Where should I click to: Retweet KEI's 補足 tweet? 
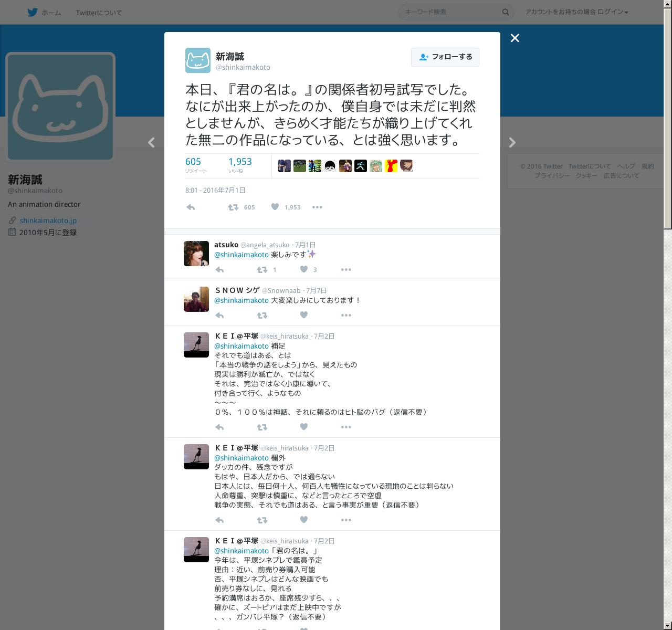click(x=262, y=427)
